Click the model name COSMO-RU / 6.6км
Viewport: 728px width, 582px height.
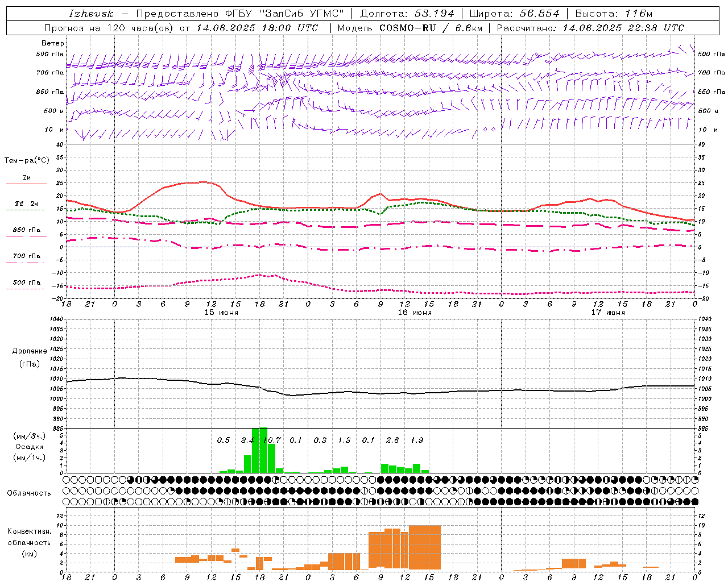click(431, 28)
